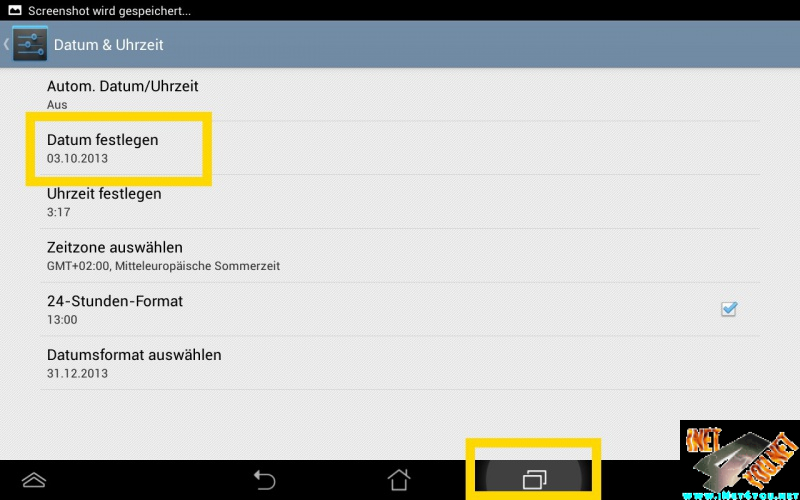Tap the GMT+02:00 Mitteleuropäische Sommerzeit text
The width and height of the screenshot is (800, 500).
pos(163,266)
